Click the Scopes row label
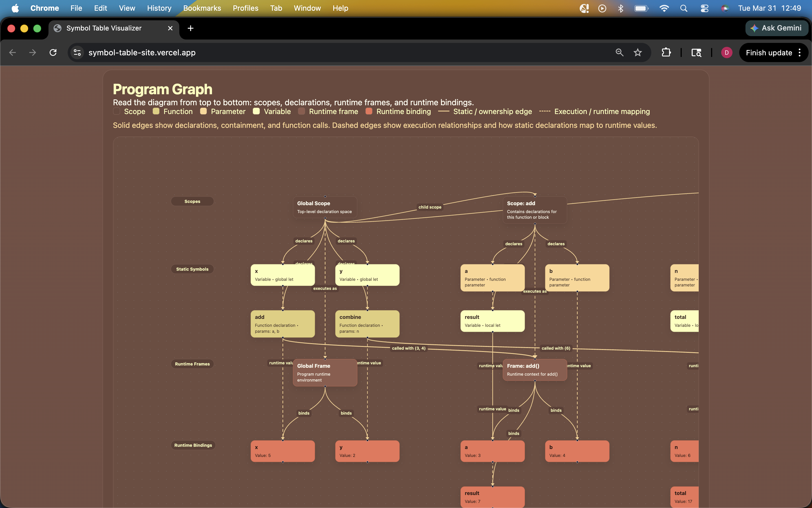 tap(192, 201)
